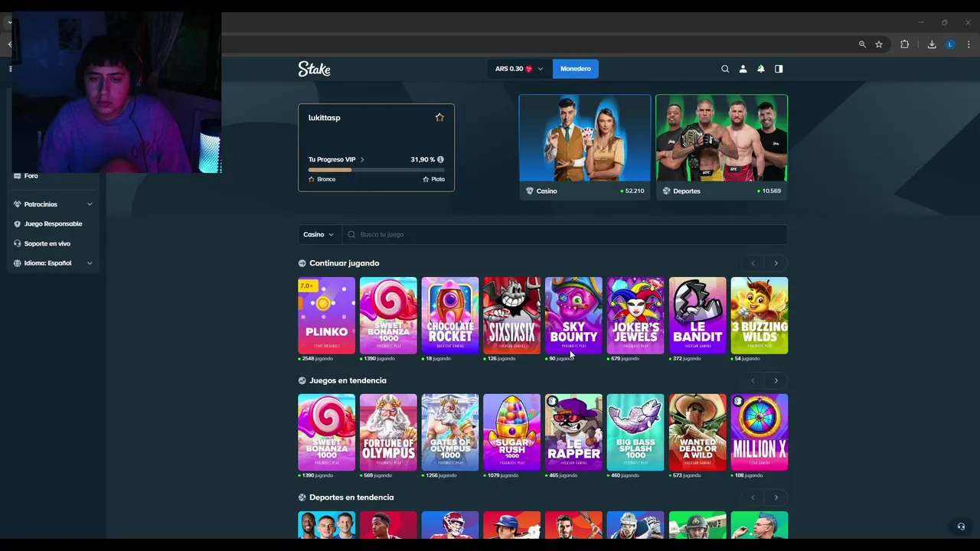Click the Foro sidebar icon

coord(18,176)
